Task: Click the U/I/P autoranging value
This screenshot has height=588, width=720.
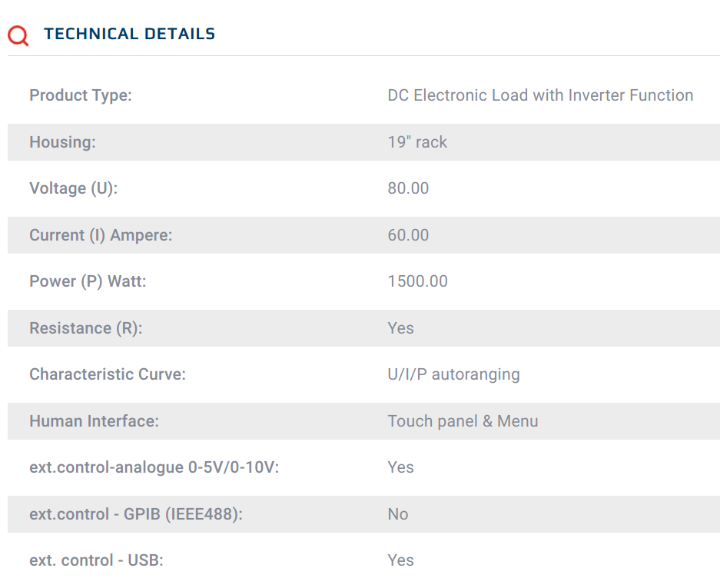Action: click(x=453, y=374)
